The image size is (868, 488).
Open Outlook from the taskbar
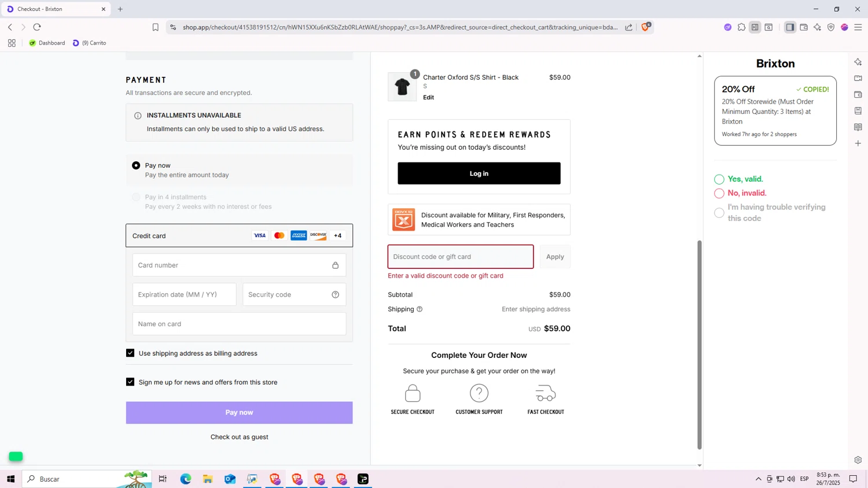click(x=230, y=479)
